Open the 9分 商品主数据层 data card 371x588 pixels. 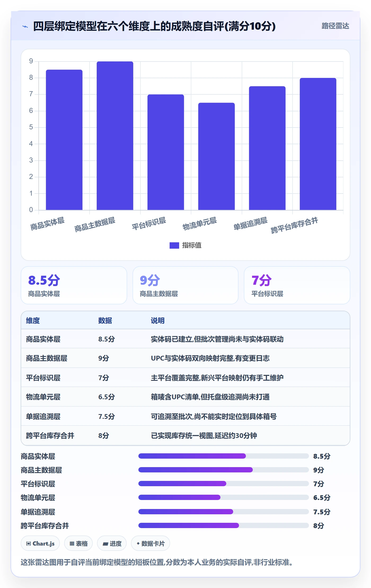(x=185, y=285)
